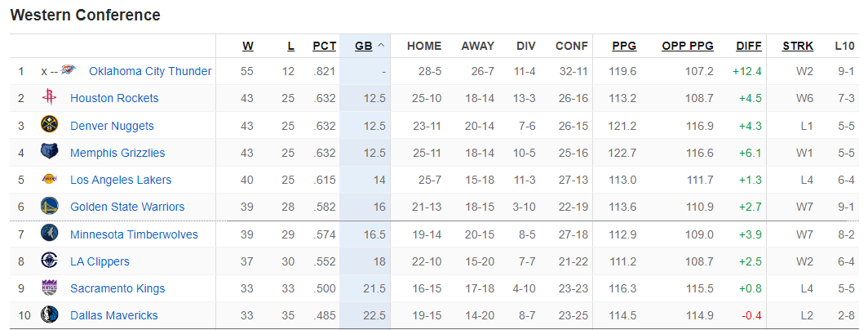Toggle sort direction on GB column
Screen dimensions: 868x330
point(370,46)
